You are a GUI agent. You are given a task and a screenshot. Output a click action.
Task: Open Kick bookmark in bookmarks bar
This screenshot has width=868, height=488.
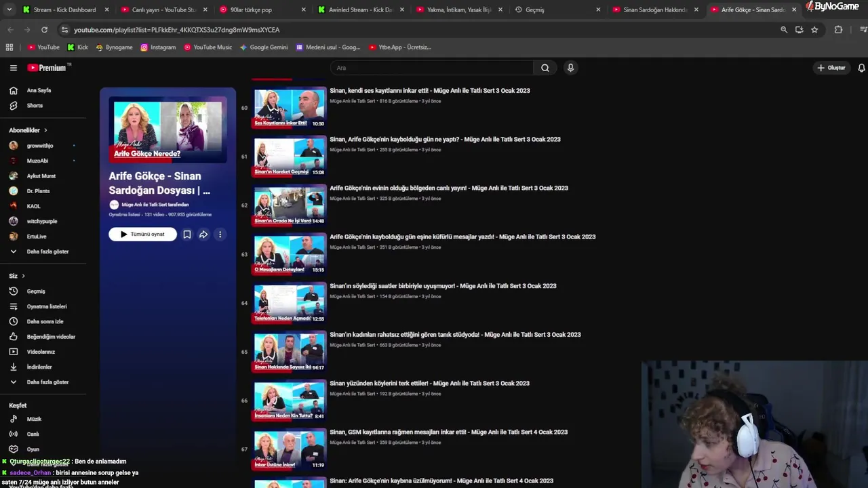tap(77, 47)
